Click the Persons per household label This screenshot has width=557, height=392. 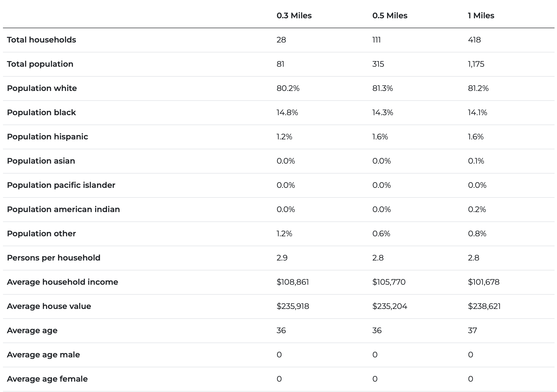coord(54,258)
